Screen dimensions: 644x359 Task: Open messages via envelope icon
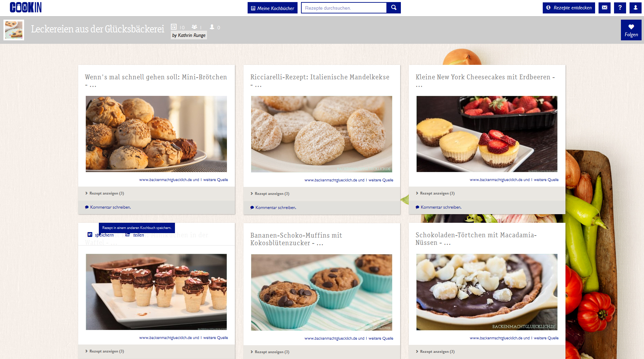click(604, 8)
